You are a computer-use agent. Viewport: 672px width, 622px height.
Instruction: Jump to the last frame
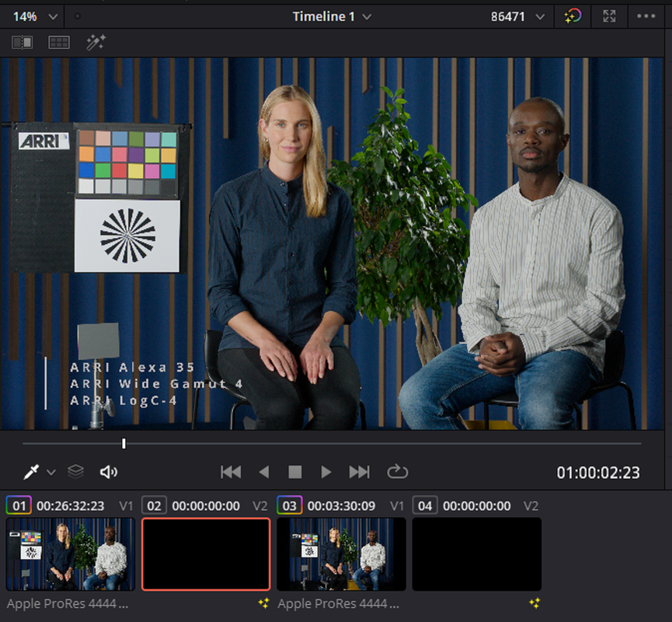[359, 472]
